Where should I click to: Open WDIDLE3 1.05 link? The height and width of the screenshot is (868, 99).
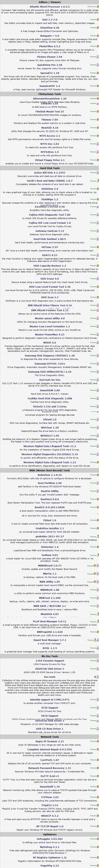click(x=49, y=435)
